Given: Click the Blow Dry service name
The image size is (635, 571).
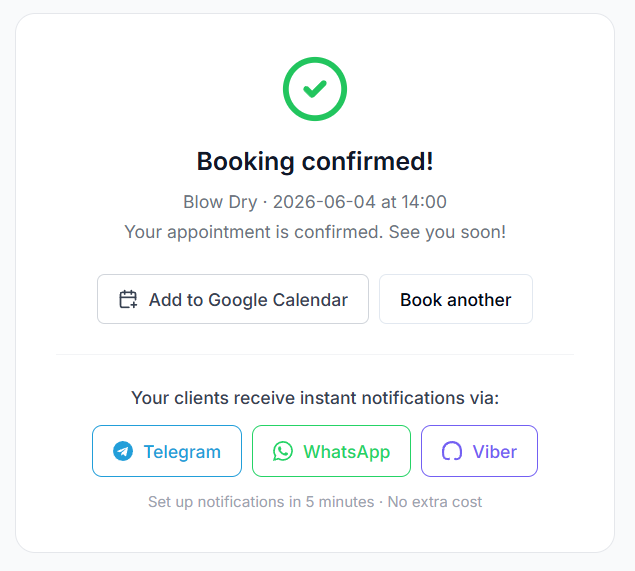Looking at the screenshot, I should (x=220, y=202).
